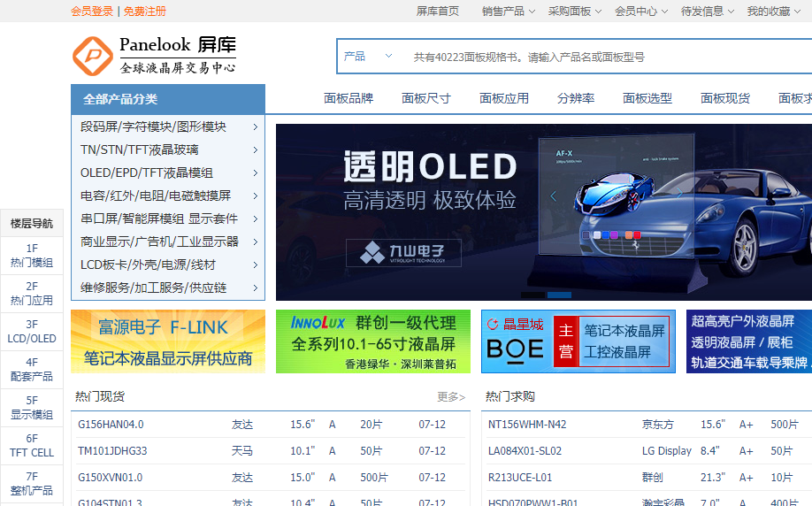Image resolution: width=812 pixels, height=506 pixels.
Task: Open 面板现货 navigation tab
Action: [x=725, y=98]
